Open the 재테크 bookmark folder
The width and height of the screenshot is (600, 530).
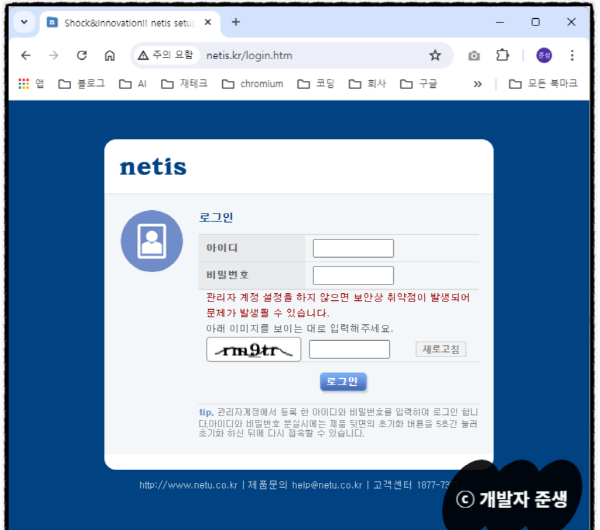click(184, 84)
